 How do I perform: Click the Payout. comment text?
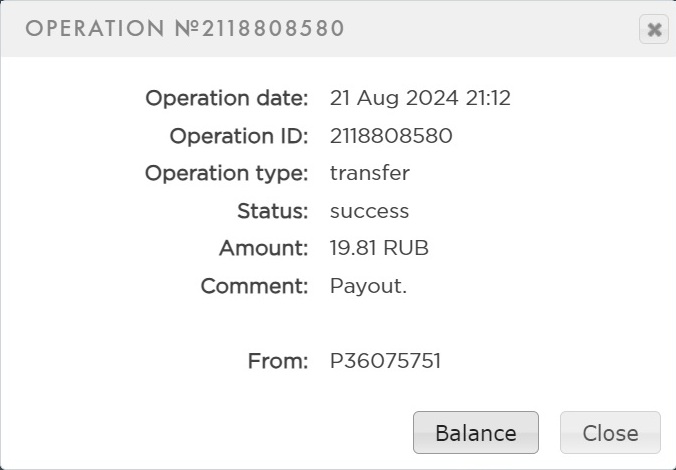click(368, 286)
